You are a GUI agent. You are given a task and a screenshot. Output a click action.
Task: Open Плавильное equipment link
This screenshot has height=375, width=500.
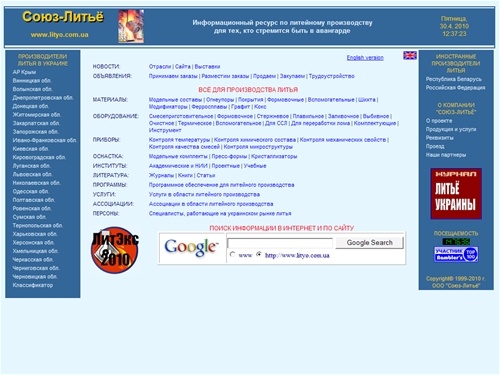tap(308, 116)
